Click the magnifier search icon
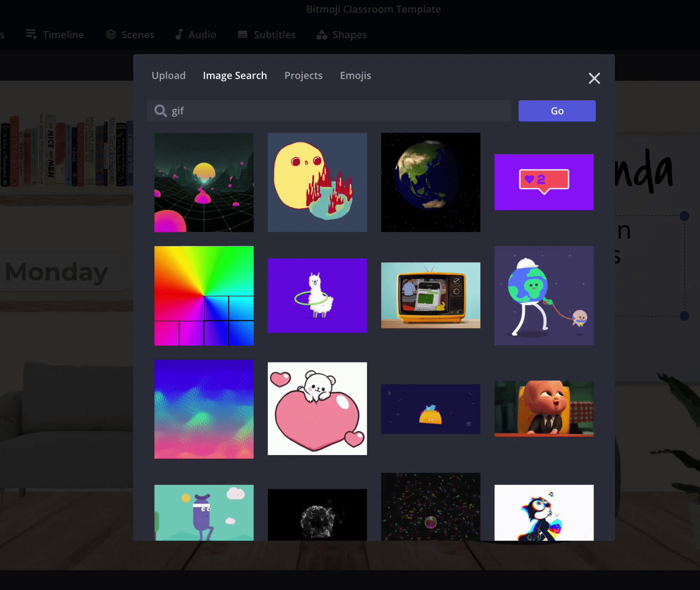The image size is (700, 590). [x=160, y=110]
